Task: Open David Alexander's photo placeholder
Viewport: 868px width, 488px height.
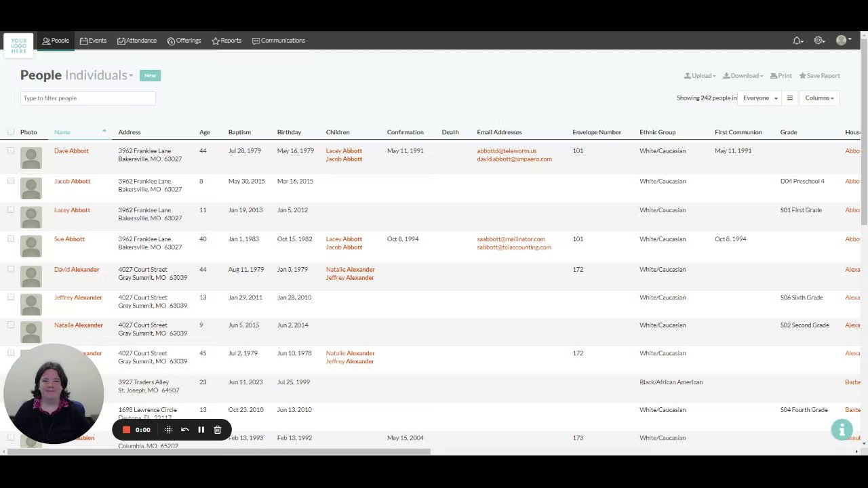Action: point(31,277)
